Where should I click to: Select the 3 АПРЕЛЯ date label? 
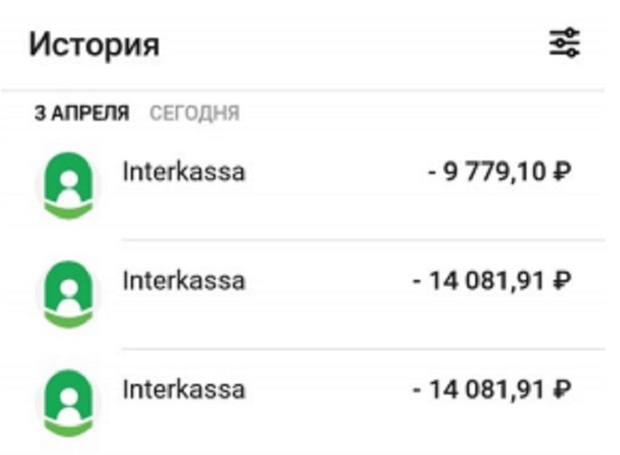[82, 113]
